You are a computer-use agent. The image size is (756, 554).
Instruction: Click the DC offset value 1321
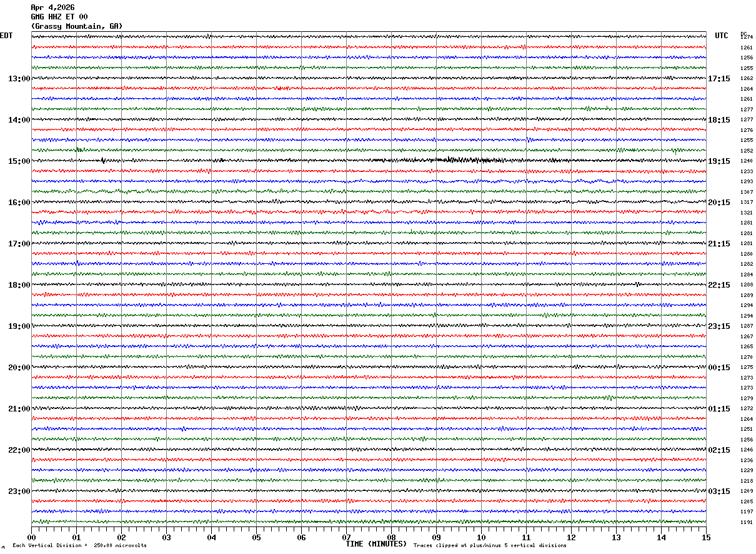(746, 213)
